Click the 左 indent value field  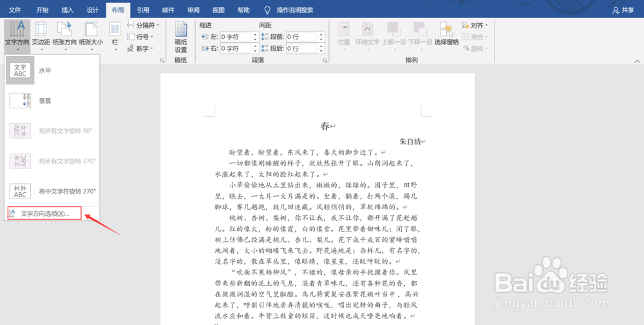click(235, 37)
